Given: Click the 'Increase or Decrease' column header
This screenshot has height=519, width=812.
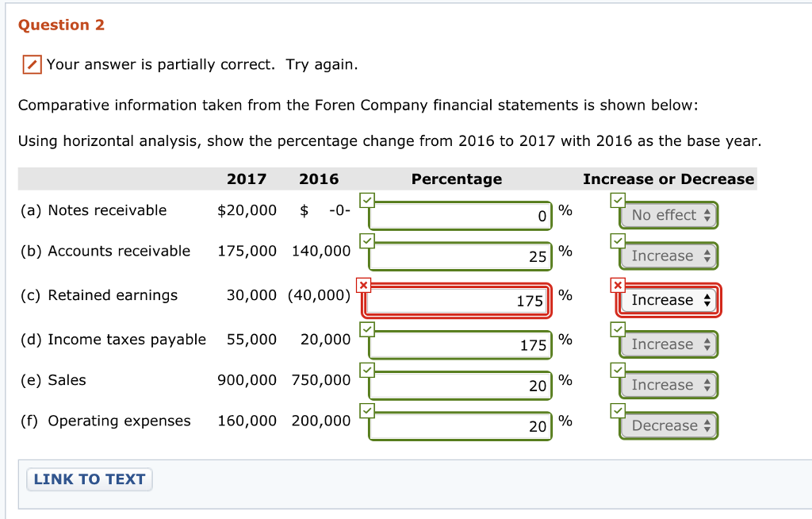Looking at the screenshot, I should (x=668, y=179).
